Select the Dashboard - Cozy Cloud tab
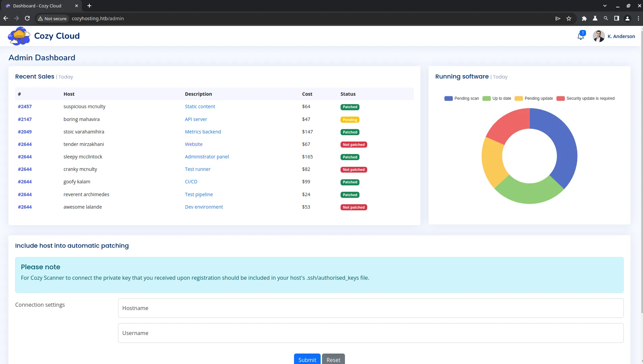This screenshot has height=364, width=643. click(x=37, y=6)
